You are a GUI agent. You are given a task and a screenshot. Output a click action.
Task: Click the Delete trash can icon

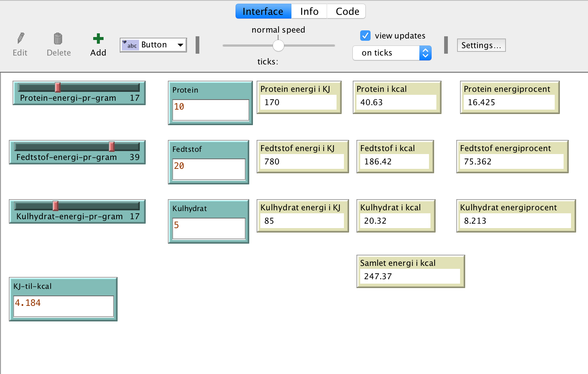pos(58,39)
